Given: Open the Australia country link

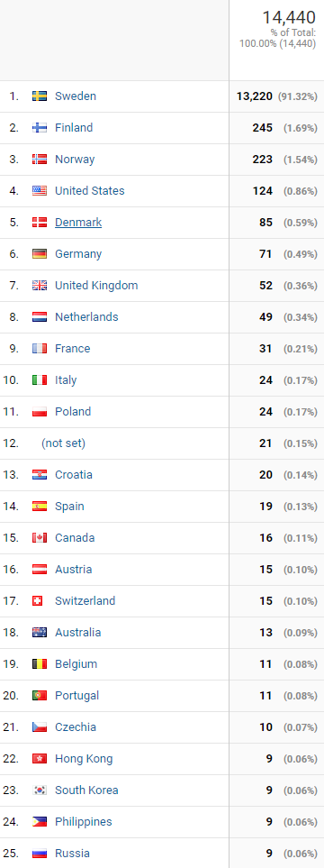Looking at the screenshot, I should 78,633.
